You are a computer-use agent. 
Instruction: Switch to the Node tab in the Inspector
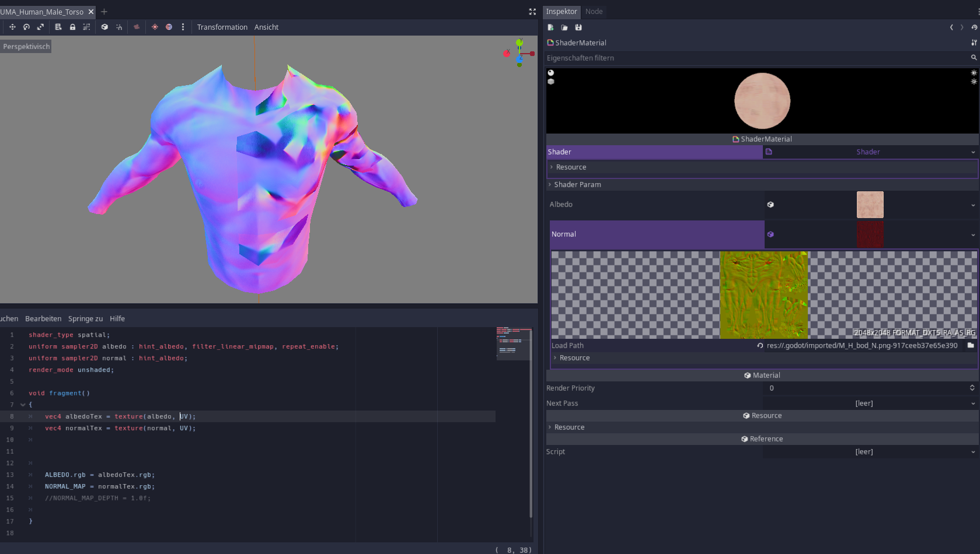coord(594,11)
